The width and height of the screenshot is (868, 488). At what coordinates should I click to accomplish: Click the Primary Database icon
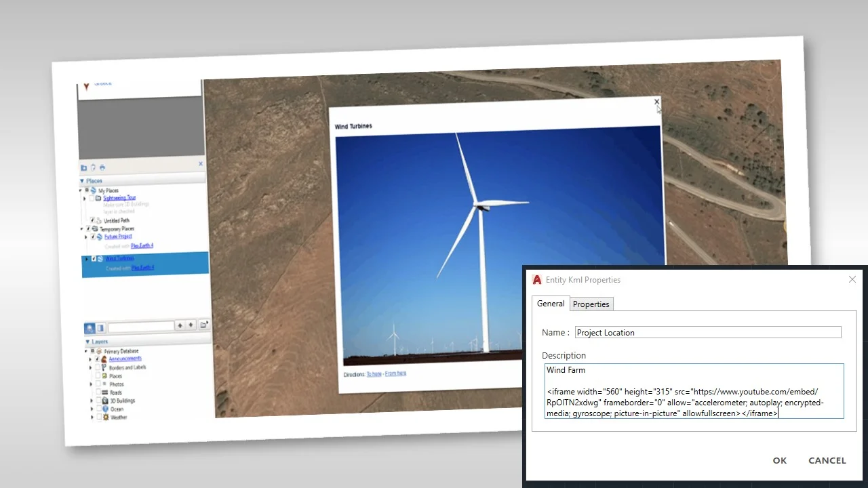click(x=99, y=351)
